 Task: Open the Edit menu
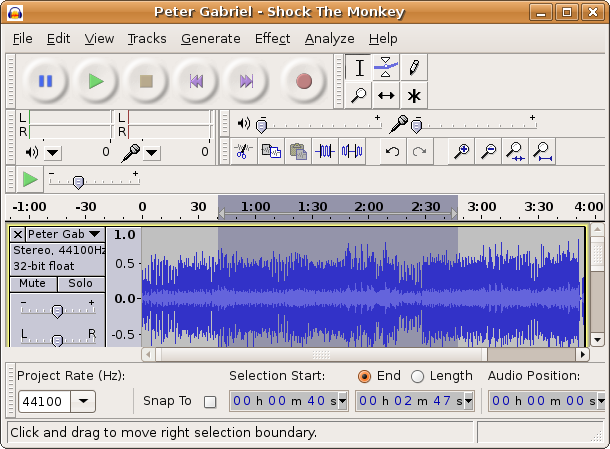coord(58,39)
